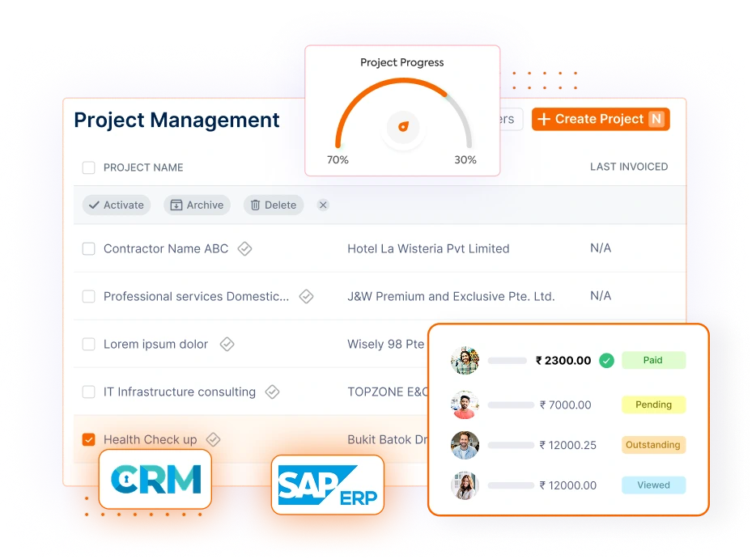
Task: Click N/A in the Professional services row
Action: click(601, 296)
